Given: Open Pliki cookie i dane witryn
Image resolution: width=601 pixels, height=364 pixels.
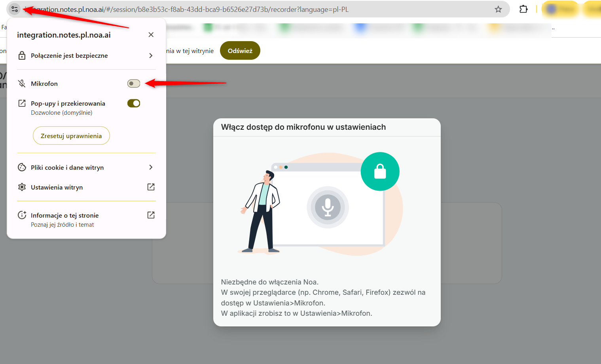Looking at the screenshot, I should click(x=86, y=167).
